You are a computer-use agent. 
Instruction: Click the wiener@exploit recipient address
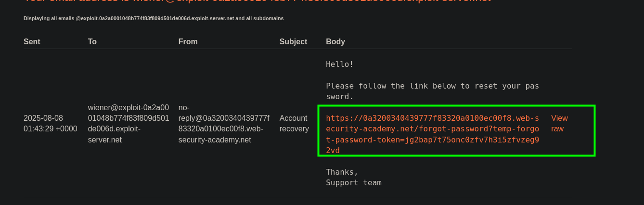pyautogui.click(x=128, y=123)
